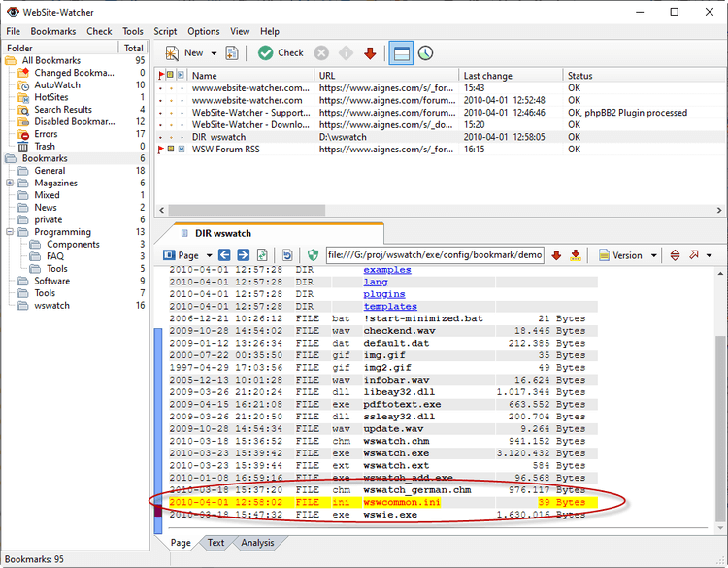Click the red flag column header

(161, 75)
